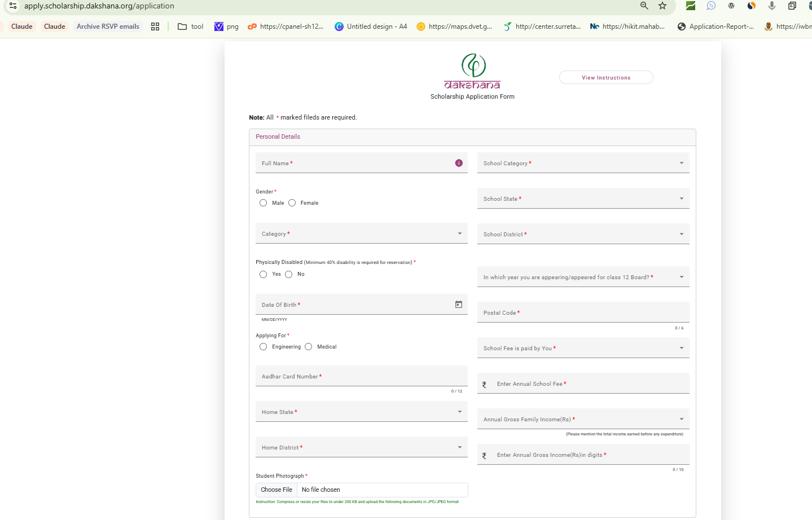
Task: Open the 'Untitled design - A4' bookmark
Action: pyautogui.click(x=371, y=27)
